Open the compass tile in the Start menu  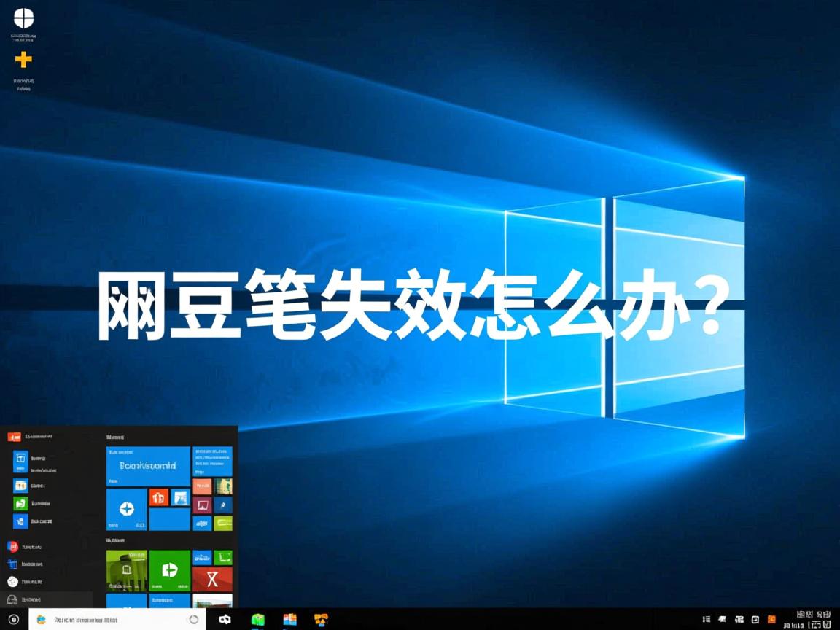coord(127,508)
